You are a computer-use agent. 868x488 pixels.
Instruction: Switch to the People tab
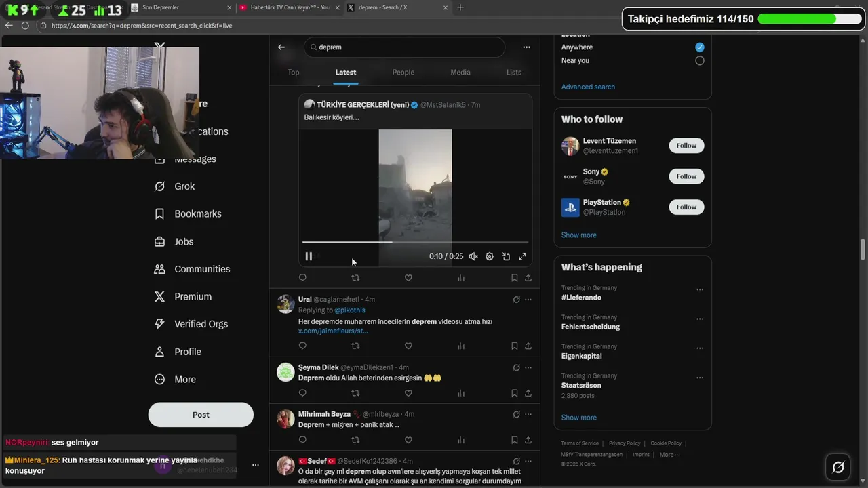tap(403, 73)
